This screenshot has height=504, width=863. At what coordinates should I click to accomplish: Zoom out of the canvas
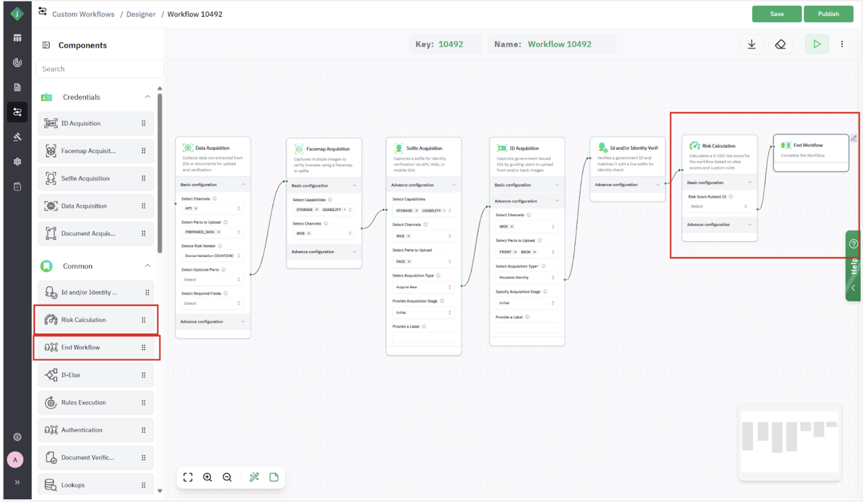[227, 477]
